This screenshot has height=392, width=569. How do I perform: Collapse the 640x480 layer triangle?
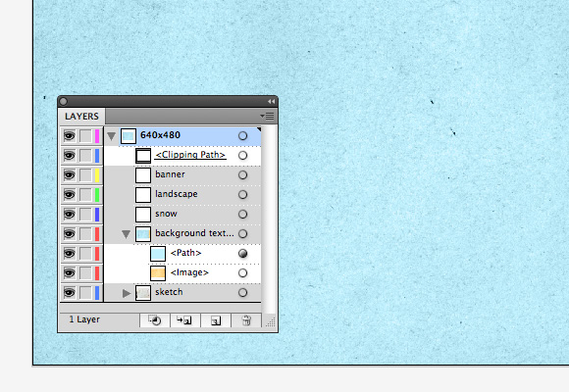112,136
